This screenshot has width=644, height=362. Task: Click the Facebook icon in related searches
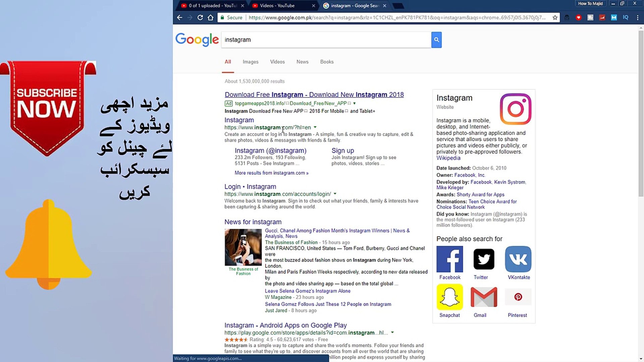click(x=449, y=259)
